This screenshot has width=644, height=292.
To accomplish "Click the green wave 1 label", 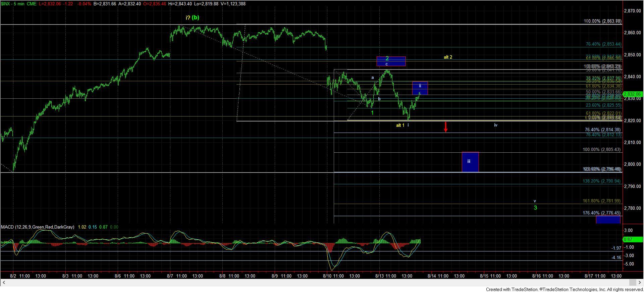I will click(x=372, y=113).
